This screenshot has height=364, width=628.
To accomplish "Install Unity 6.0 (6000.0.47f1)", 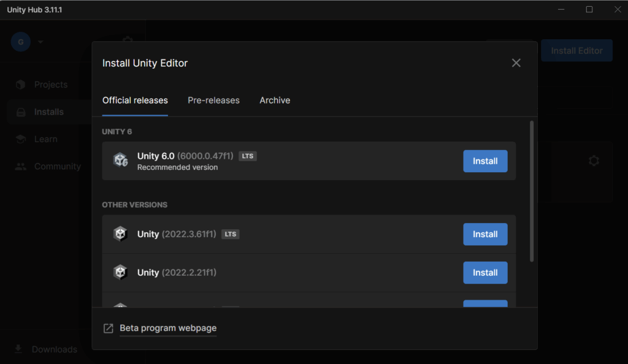I will point(485,161).
